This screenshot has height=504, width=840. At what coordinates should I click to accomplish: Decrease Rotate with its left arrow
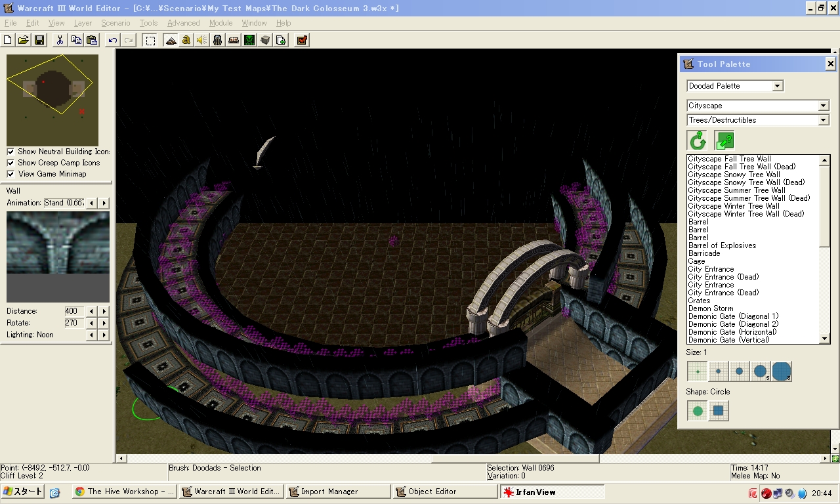pyautogui.click(x=92, y=323)
